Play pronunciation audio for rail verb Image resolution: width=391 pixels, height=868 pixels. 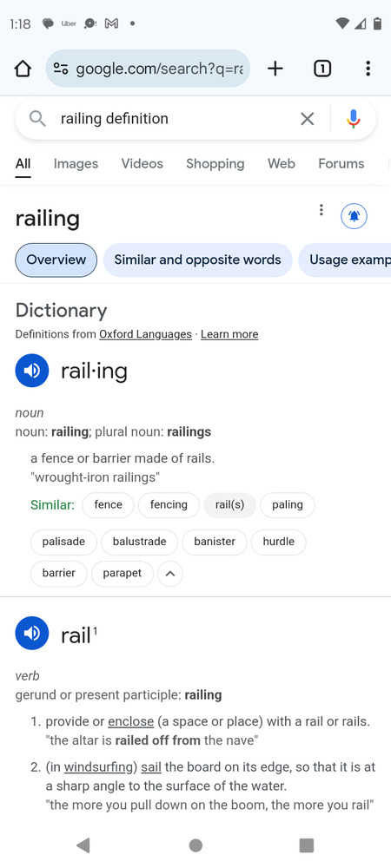pyautogui.click(x=32, y=633)
